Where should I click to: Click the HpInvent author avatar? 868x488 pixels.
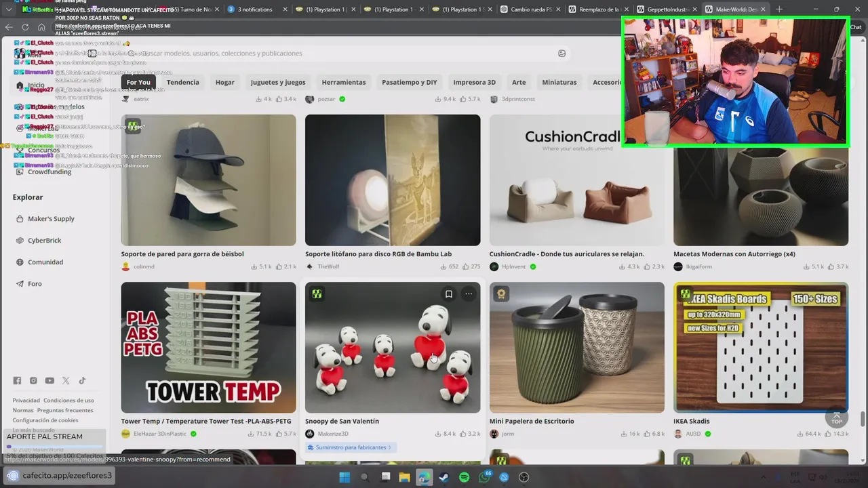click(x=494, y=266)
